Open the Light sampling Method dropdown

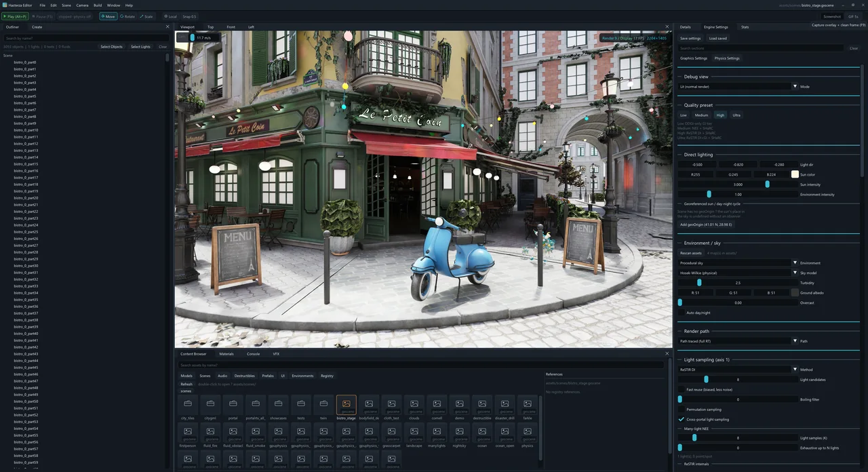pyautogui.click(x=738, y=370)
